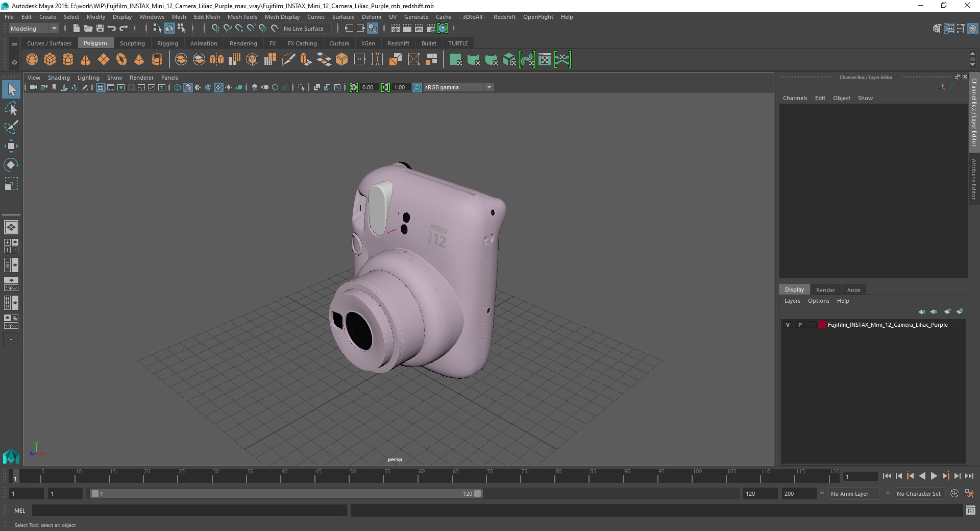Click the Redo arrow icon
980x531 pixels.
pos(124,29)
